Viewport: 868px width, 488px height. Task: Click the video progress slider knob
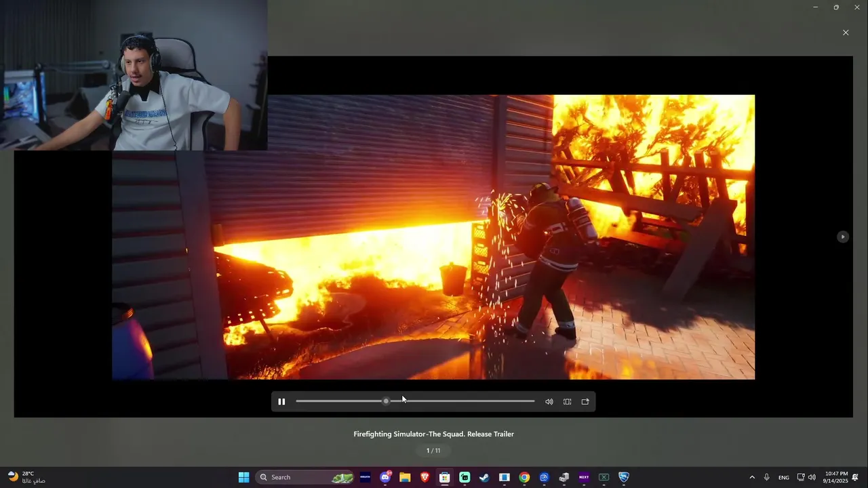point(386,401)
